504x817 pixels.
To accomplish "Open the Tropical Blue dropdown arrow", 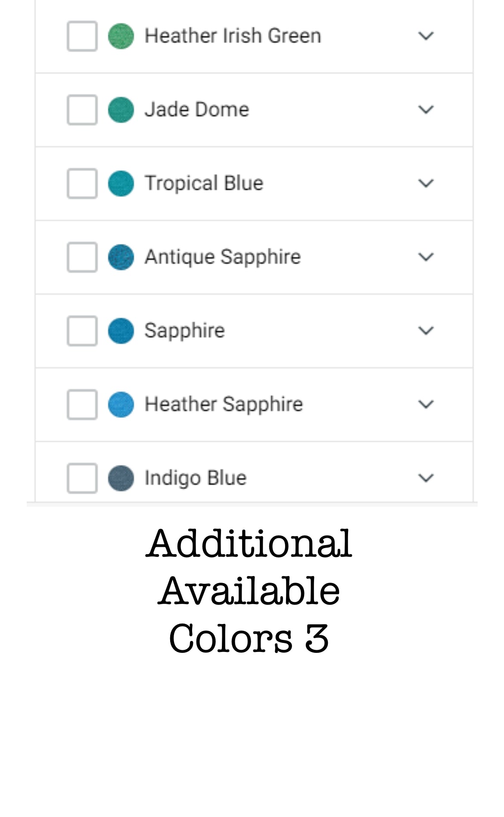I will [x=426, y=184].
